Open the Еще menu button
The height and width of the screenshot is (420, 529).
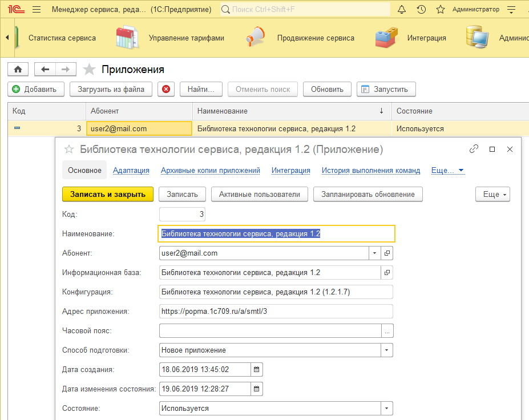[x=492, y=195]
